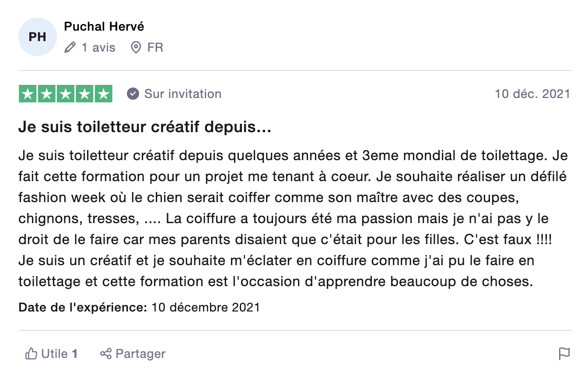588x378 pixels.
Task: Open review title 'Je suis toiletteur créatif depuis…'
Action: 145,128
